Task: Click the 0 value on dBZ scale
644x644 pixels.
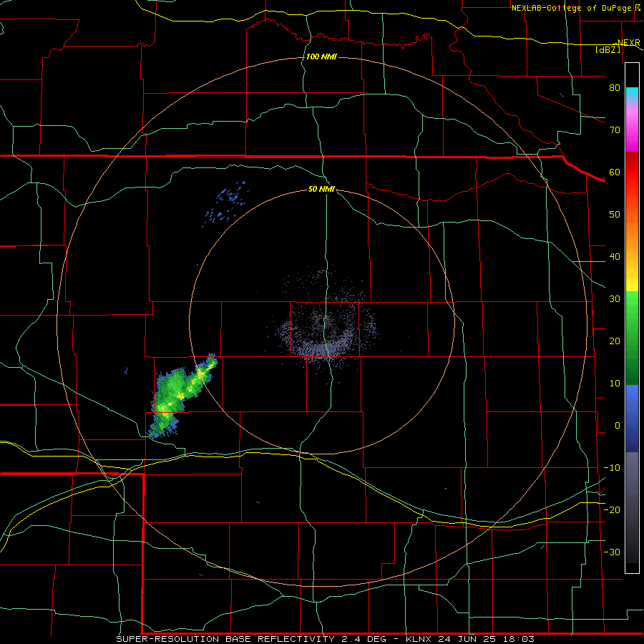Action: [x=618, y=426]
